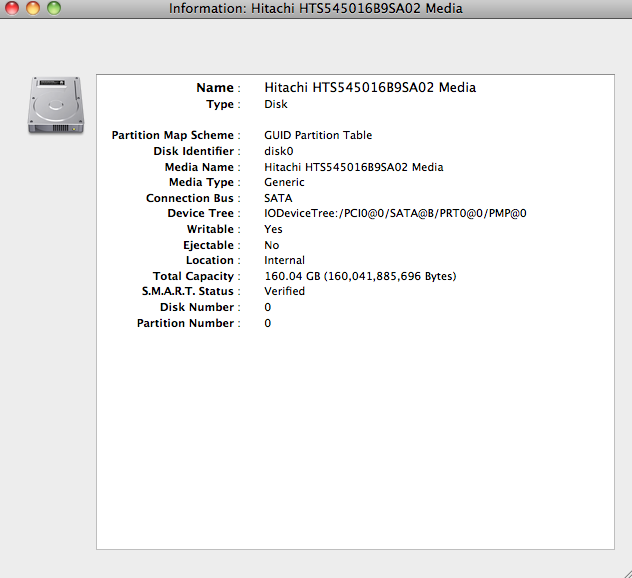This screenshot has width=632, height=578.
Task: Click the 'Disk Number' label
Action: point(197,307)
